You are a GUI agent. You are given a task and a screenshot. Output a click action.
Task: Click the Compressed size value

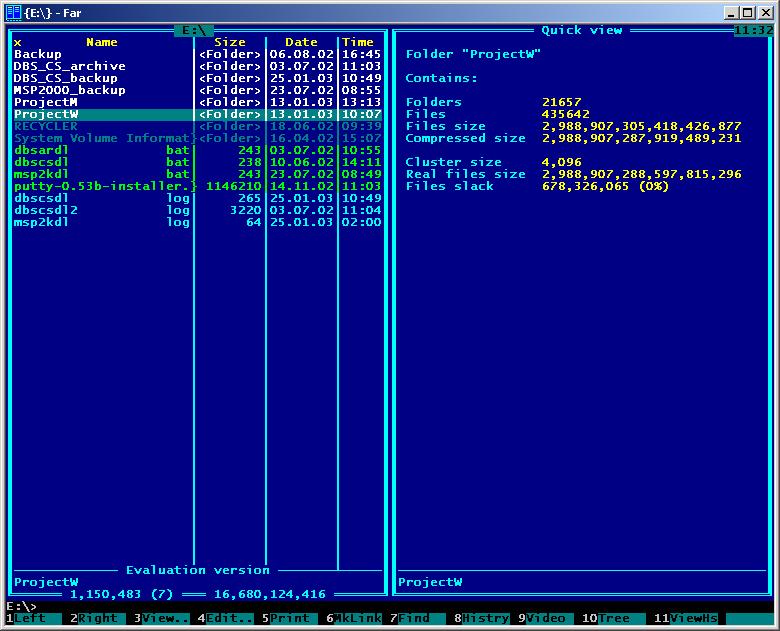click(642, 138)
